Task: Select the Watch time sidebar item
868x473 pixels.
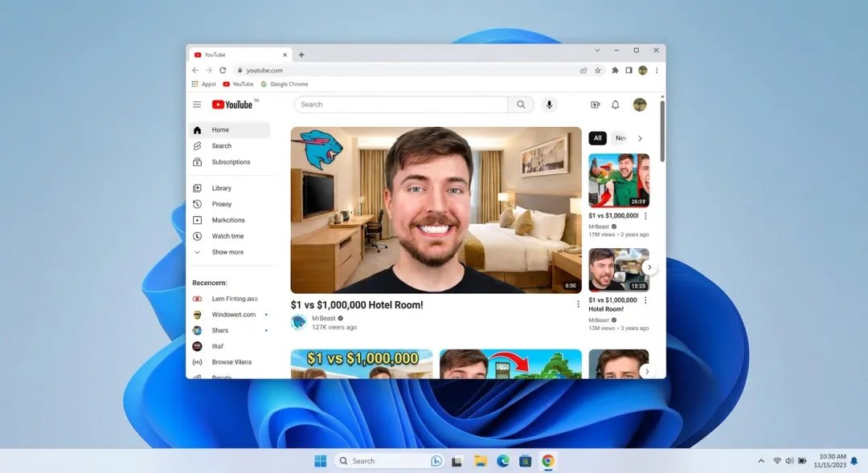Action: 226,235
